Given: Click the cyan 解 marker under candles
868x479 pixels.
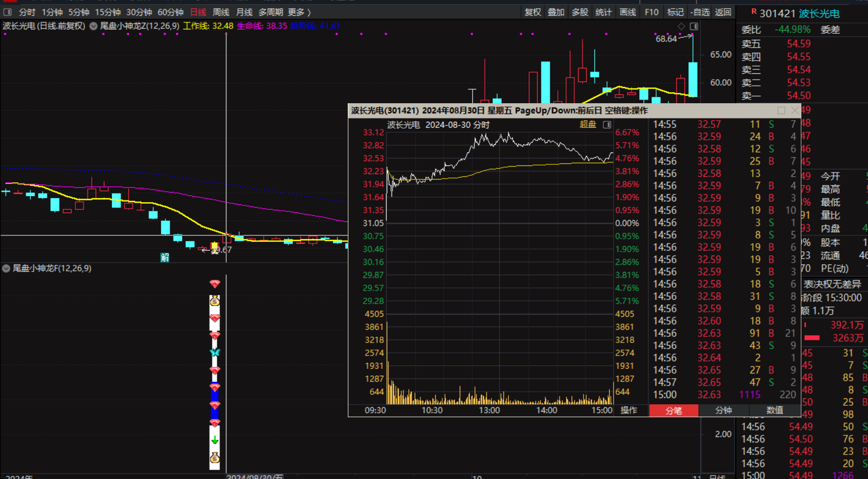Looking at the screenshot, I should (164, 257).
